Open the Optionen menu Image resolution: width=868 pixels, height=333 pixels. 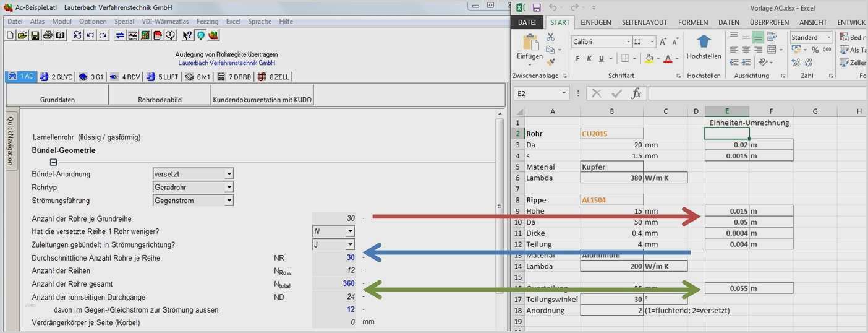pyautogui.click(x=93, y=21)
